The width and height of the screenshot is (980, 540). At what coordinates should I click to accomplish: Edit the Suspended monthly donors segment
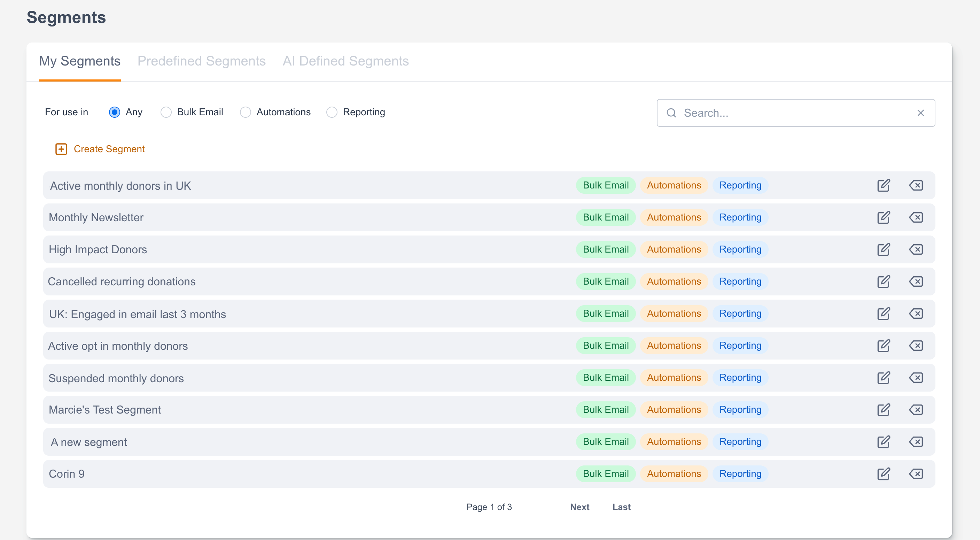884,378
